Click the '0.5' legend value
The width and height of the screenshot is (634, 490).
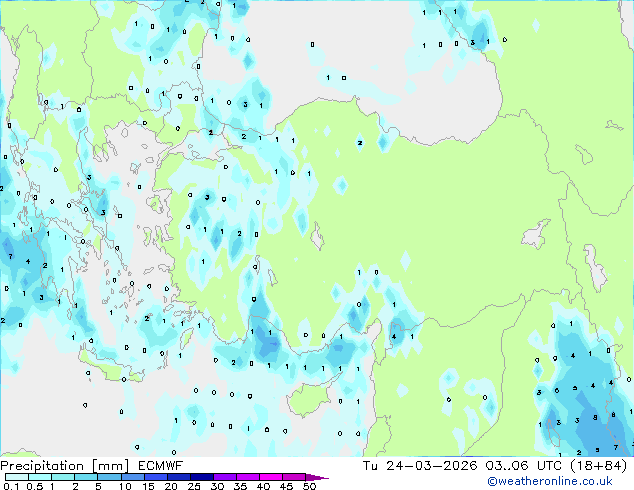(x=34, y=486)
